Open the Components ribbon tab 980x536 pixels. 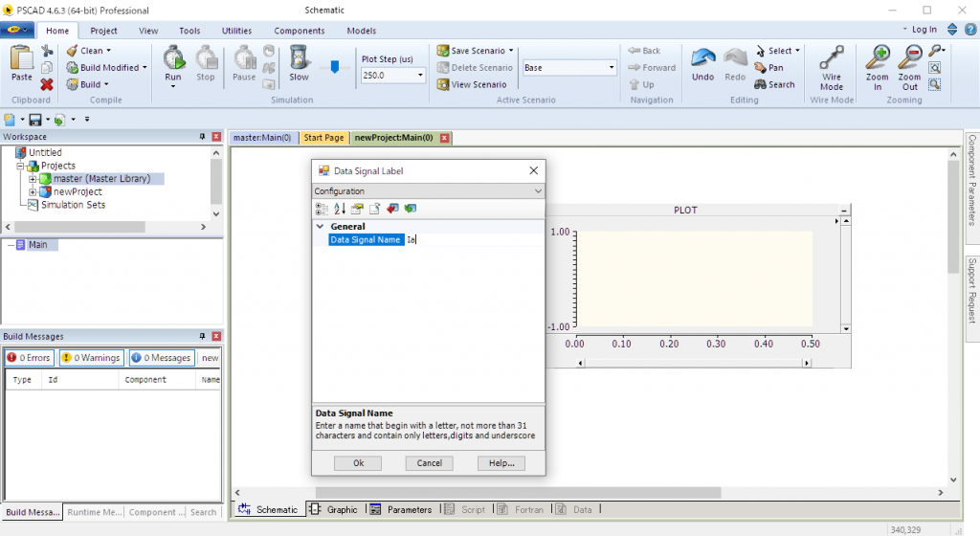pyautogui.click(x=299, y=31)
